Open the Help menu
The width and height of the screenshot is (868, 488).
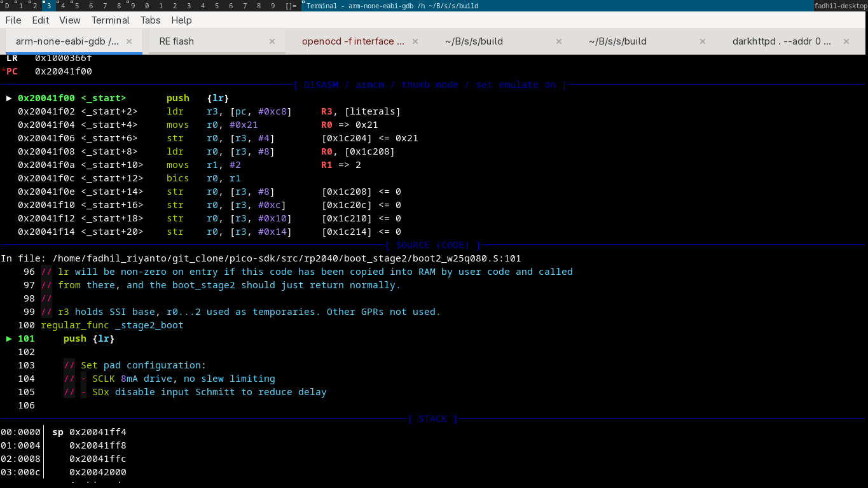coord(181,20)
